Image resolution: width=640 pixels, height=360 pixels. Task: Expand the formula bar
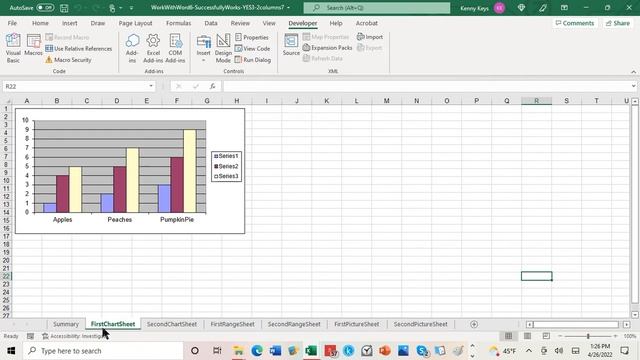633,86
